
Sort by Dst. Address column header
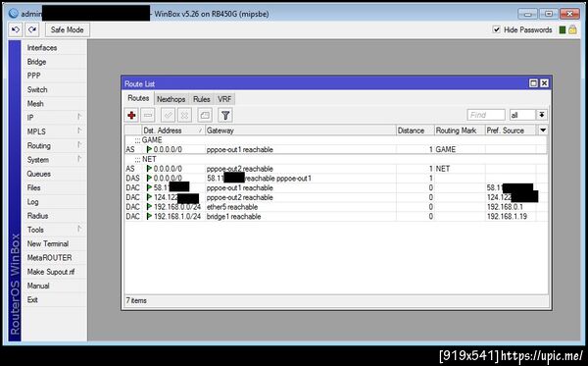click(x=172, y=131)
